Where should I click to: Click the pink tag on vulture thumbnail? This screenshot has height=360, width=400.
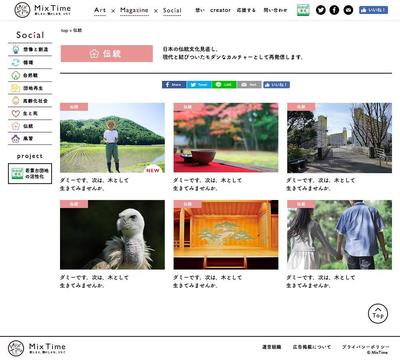click(x=74, y=204)
